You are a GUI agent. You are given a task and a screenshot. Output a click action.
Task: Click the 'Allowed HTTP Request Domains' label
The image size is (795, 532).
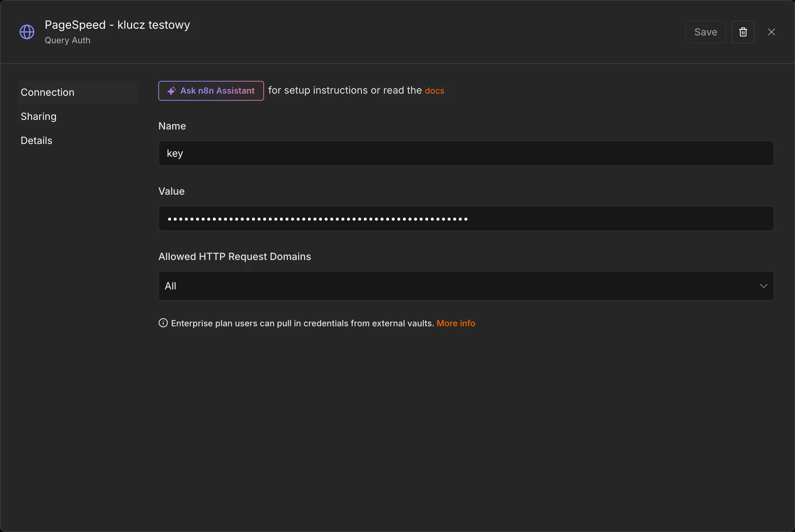235,256
